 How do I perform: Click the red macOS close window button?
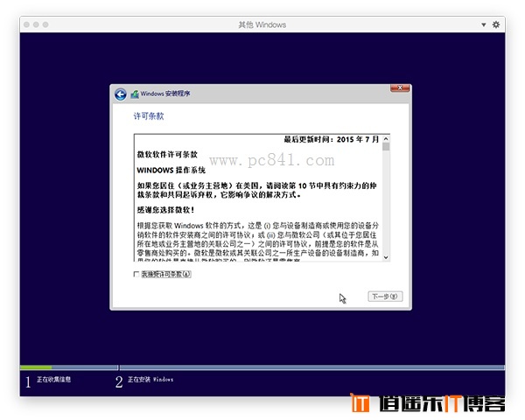point(27,24)
